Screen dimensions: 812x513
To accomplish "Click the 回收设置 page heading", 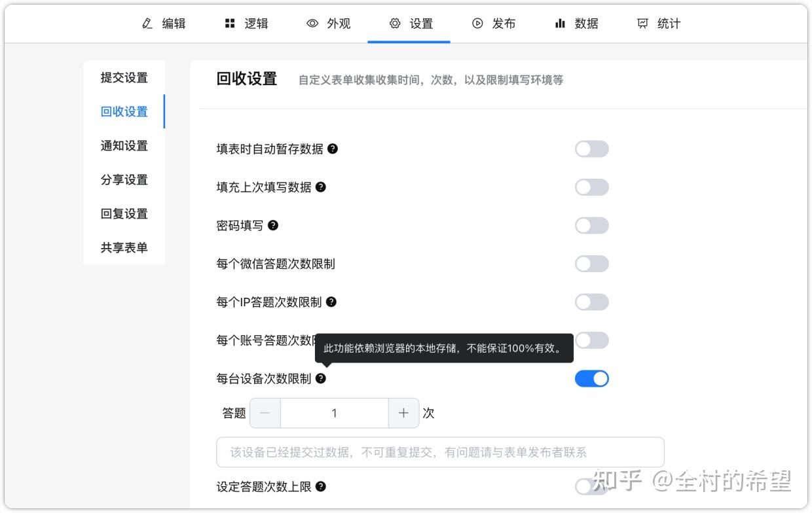I will point(247,79).
